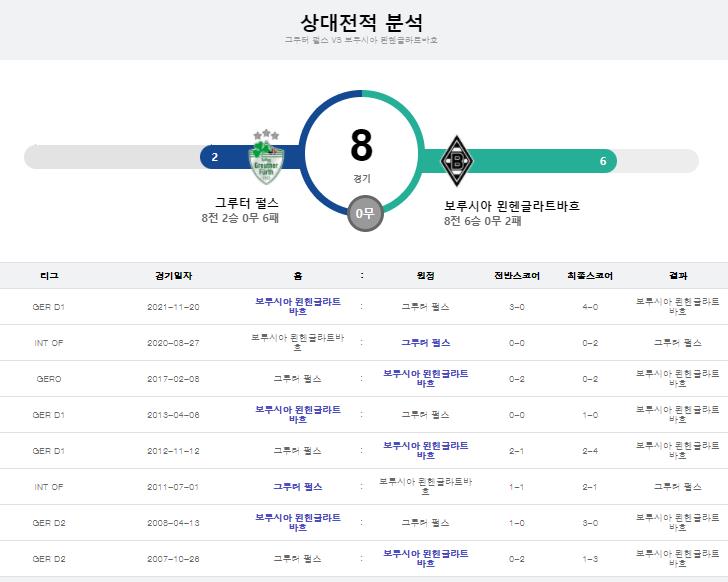Click date 2008-04-13

pos(173,523)
